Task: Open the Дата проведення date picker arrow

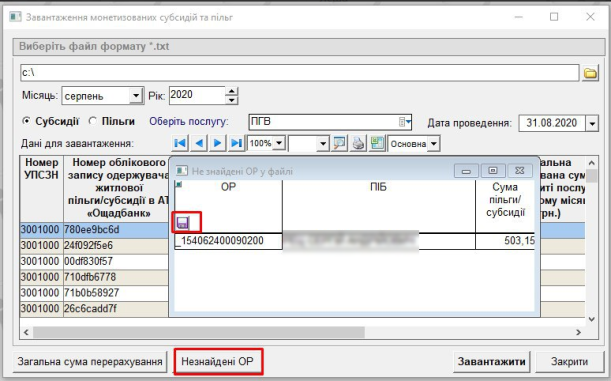Action: pos(592,123)
